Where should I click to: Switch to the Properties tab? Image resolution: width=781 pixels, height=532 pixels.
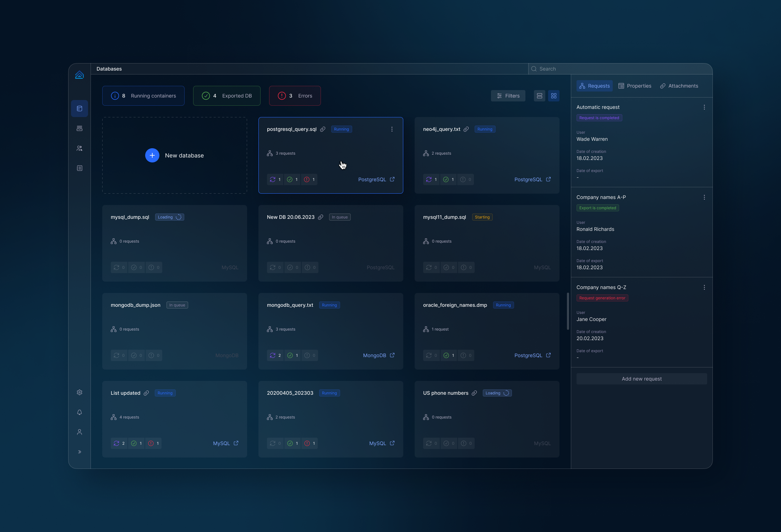[x=635, y=85]
